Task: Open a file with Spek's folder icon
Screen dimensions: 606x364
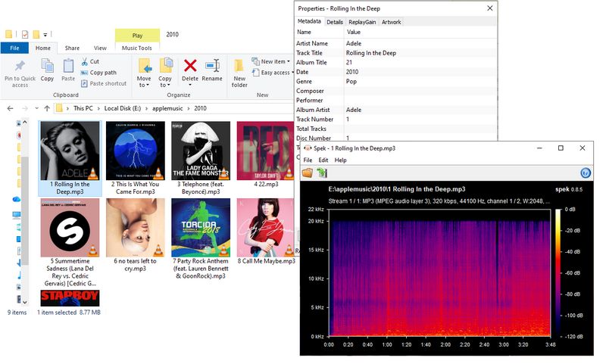Action: click(x=308, y=173)
